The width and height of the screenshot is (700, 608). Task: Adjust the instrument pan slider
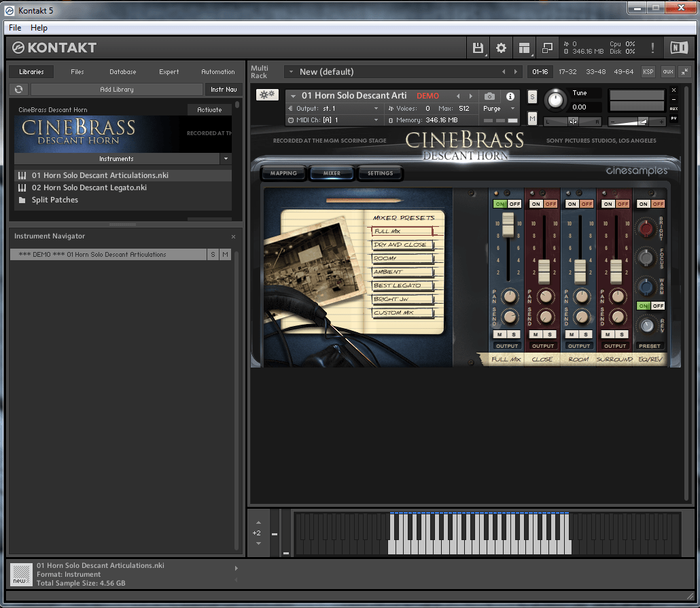coord(573,122)
